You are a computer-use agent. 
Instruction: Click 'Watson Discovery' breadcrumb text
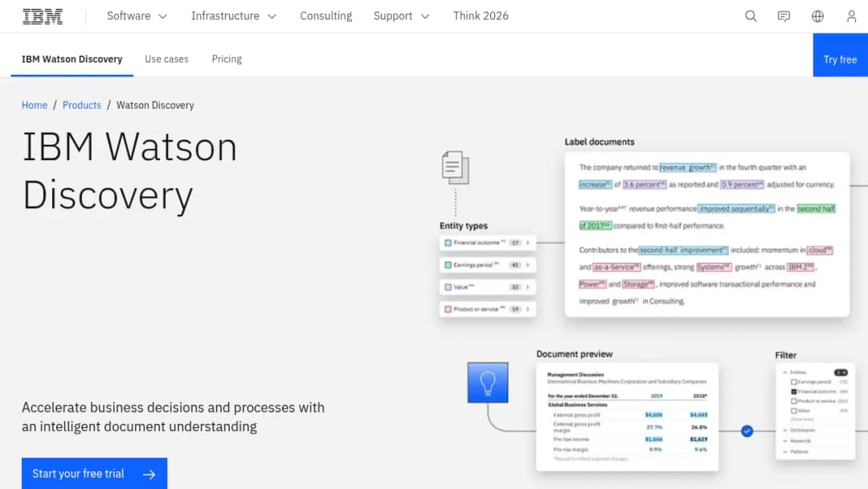click(x=155, y=105)
